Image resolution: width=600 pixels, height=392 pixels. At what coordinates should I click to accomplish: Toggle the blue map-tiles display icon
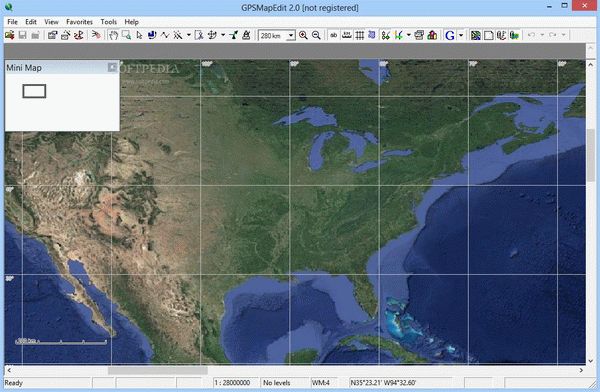372,36
